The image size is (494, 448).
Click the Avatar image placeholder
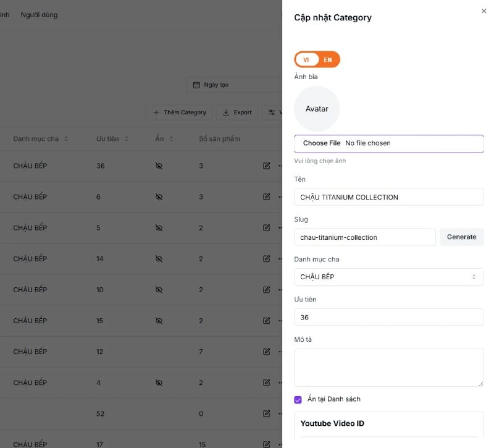[x=317, y=108]
